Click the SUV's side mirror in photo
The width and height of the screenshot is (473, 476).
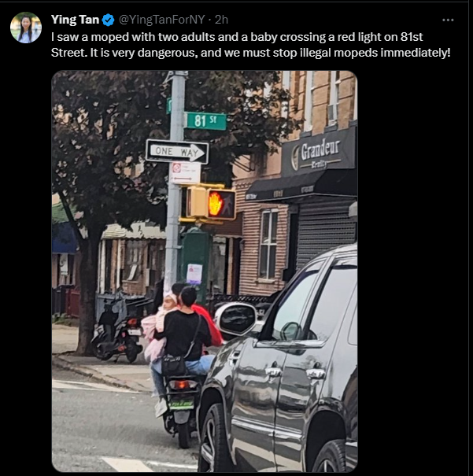tap(237, 319)
